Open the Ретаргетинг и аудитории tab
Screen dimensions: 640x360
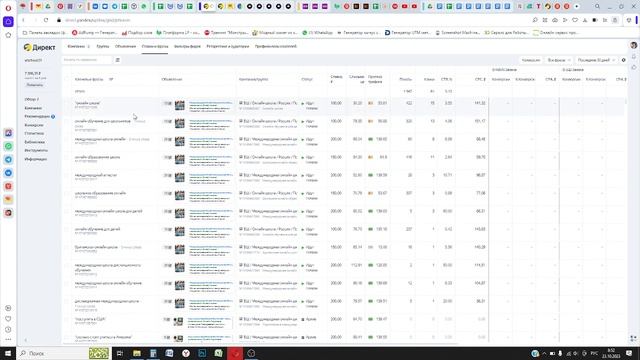(228, 47)
